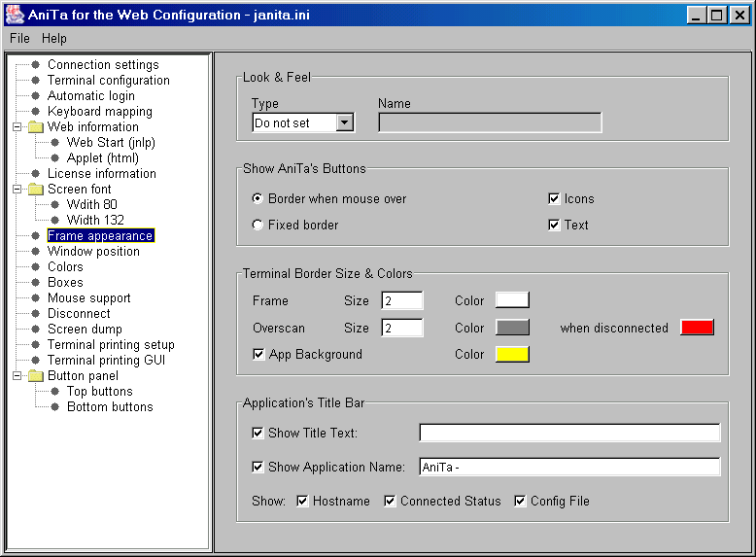This screenshot has width=756, height=557.
Task: Toggle the Icons checkbox
Action: click(x=554, y=198)
